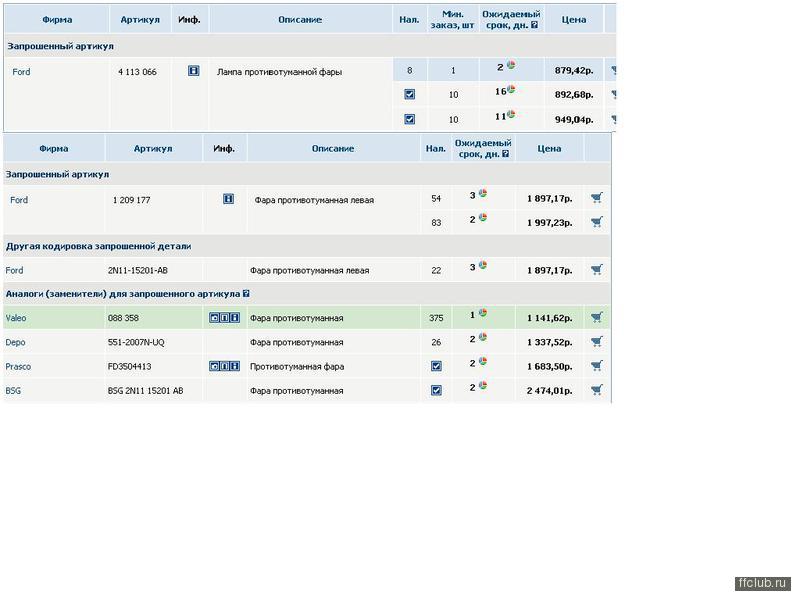This screenshot has height=600, width=800.
Task: Click availability checkmark in Prasco row
Action: coord(436,366)
